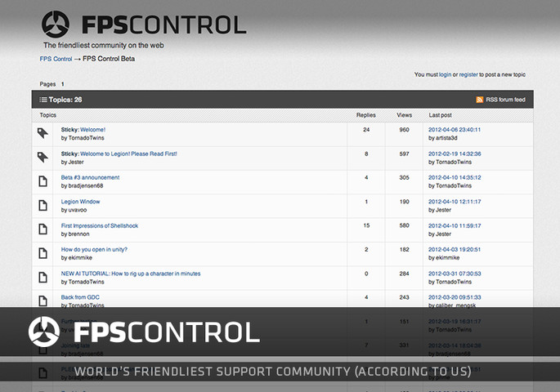This screenshot has height=392, width=560.
Task: Open How do you open in unity? topic
Action: pyautogui.click(x=94, y=250)
